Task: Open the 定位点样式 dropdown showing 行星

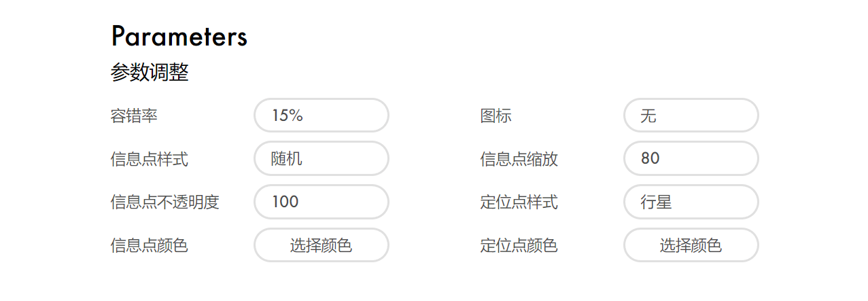Action: pos(691,202)
